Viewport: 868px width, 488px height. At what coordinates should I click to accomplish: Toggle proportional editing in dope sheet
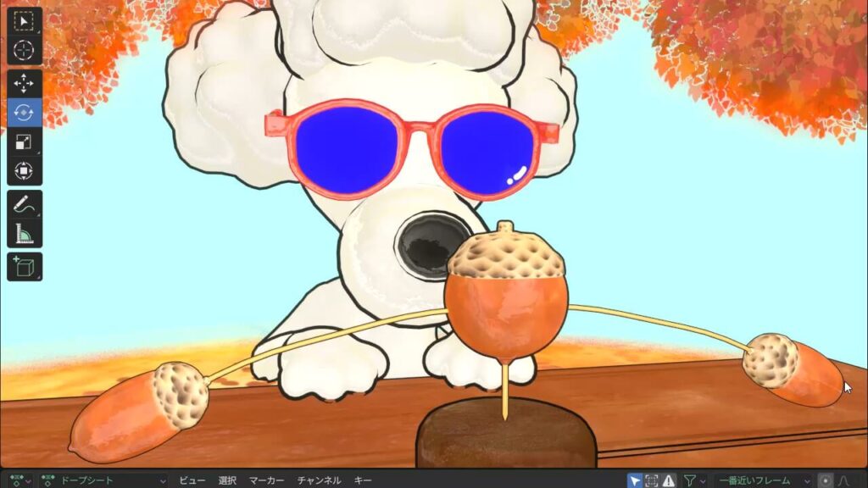(x=825, y=480)
